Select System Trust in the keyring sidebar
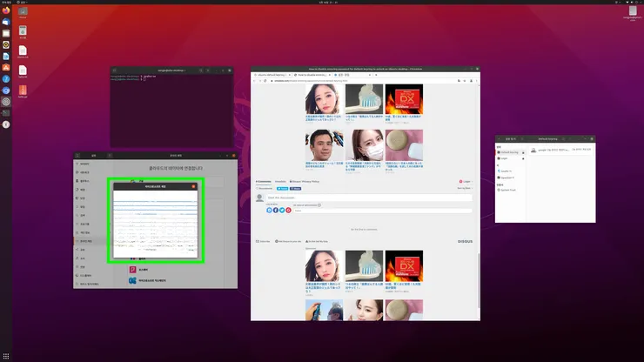Screen dimensions: 644x362 click(511, 190)
